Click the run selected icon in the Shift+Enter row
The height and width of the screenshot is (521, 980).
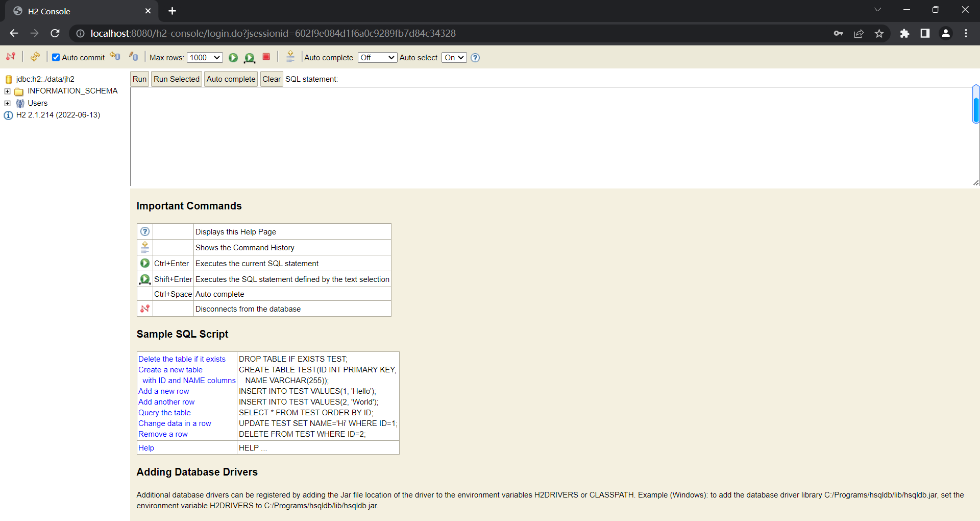coord(145,279)
